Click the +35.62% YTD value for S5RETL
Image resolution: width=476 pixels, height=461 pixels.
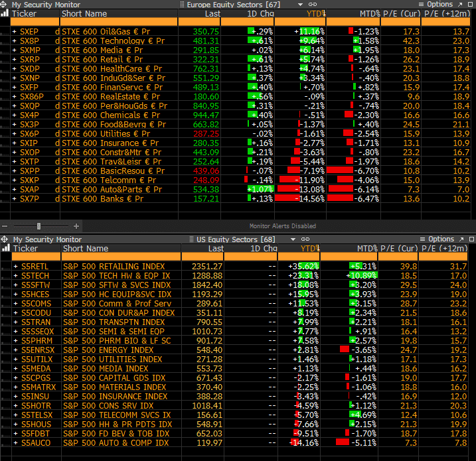303,266
